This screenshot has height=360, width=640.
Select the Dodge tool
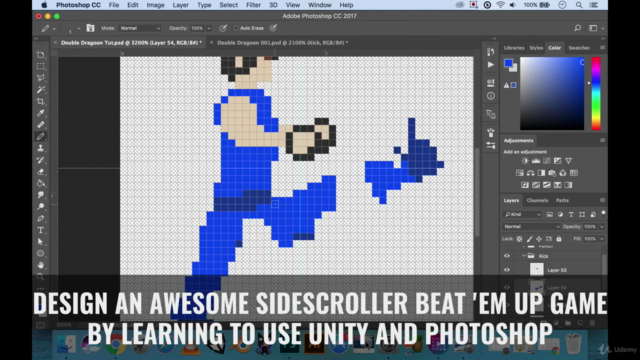[x=40, y=207]
